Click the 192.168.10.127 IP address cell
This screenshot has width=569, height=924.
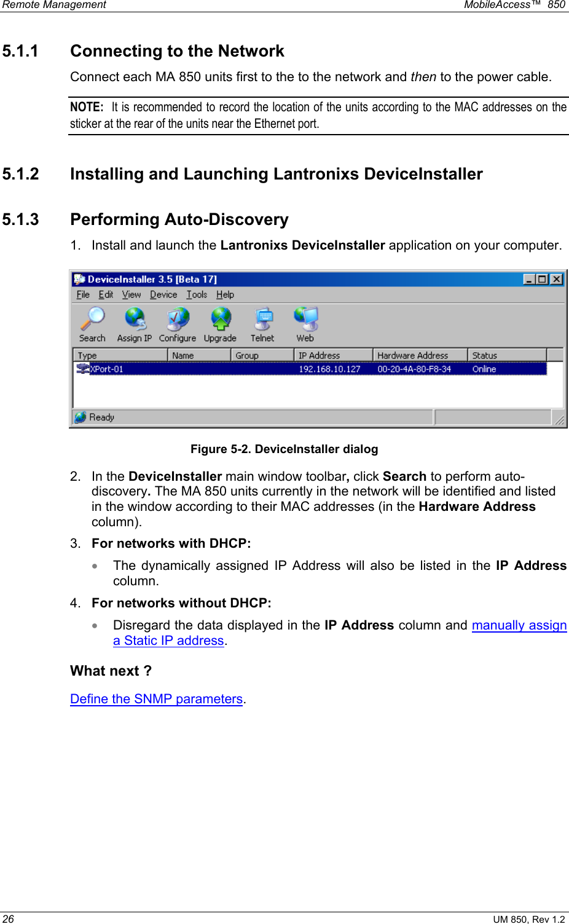(x=329, y=369)
